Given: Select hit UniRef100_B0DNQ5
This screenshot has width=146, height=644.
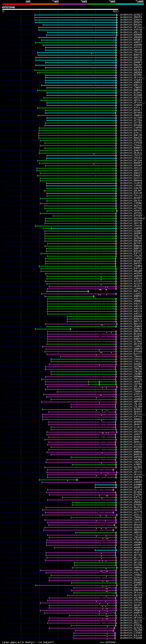Looking at the screenshot, I should (131, 583).
